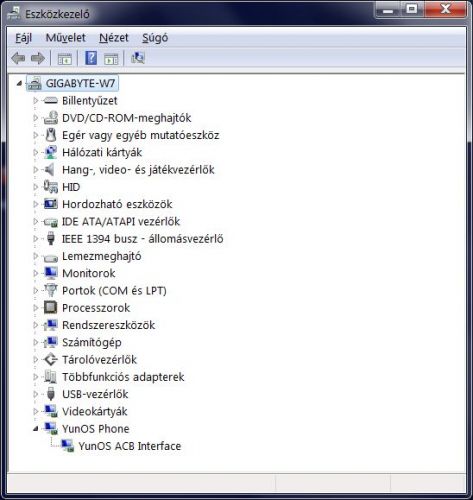Select the Rendszereszközök icon
Screen dimensions: 473x500
point(51,325)
